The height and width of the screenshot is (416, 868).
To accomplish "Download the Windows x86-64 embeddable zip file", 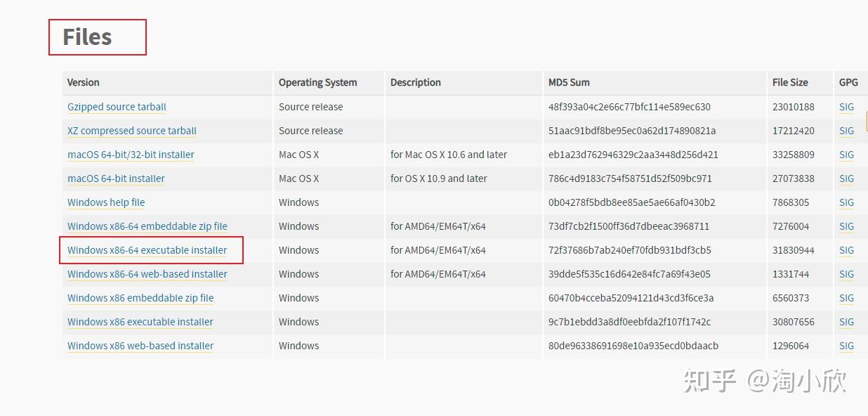I will tap(147, 226).
